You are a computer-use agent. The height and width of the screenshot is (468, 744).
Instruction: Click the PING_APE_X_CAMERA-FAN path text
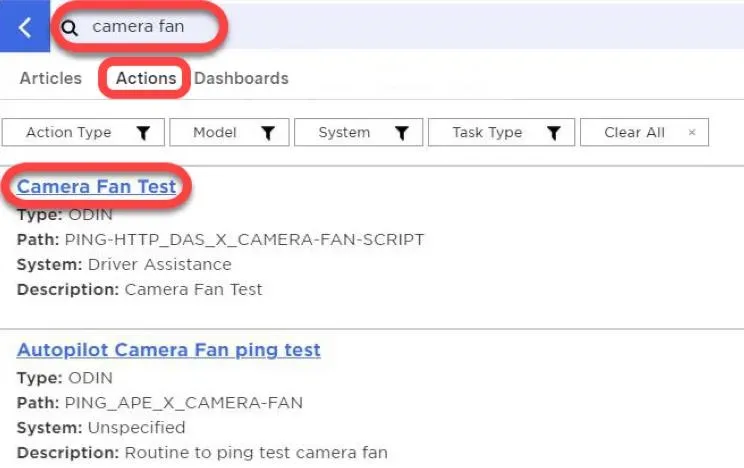click(x=184, y=403)
